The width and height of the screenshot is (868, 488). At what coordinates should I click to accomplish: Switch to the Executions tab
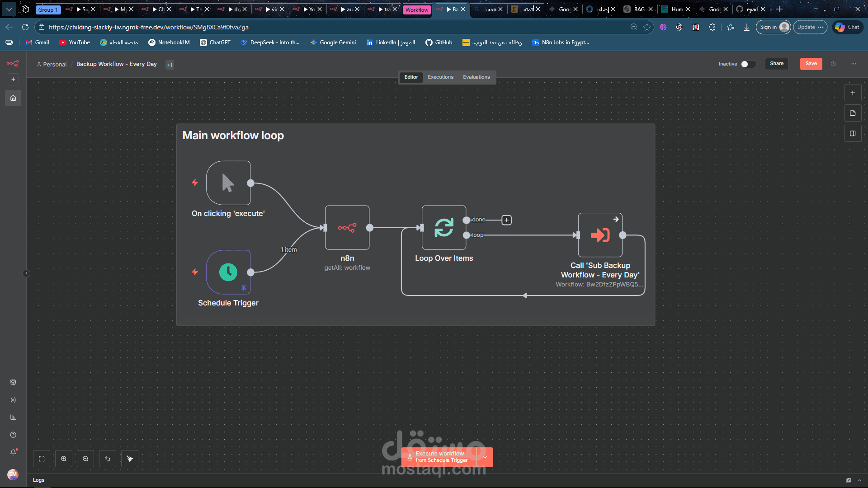[440, 77]
